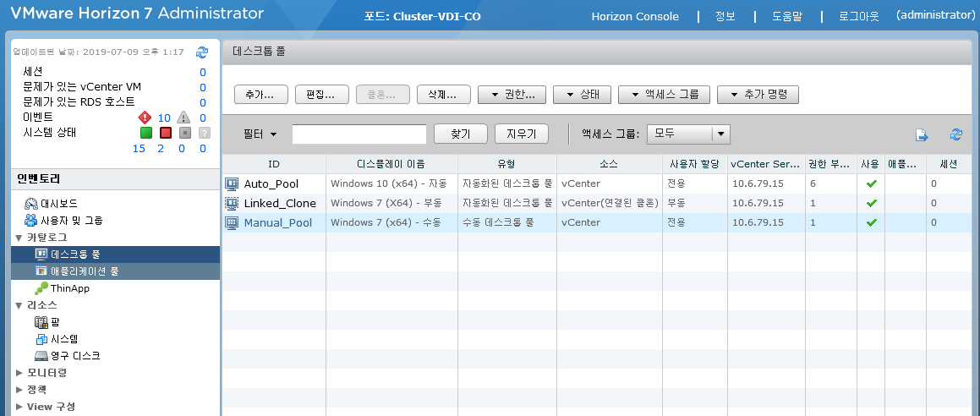Image resolution: width=980 pixels, height=416 pixels.
Task: Click the filter text input field
Action: [x=359, y=134]
